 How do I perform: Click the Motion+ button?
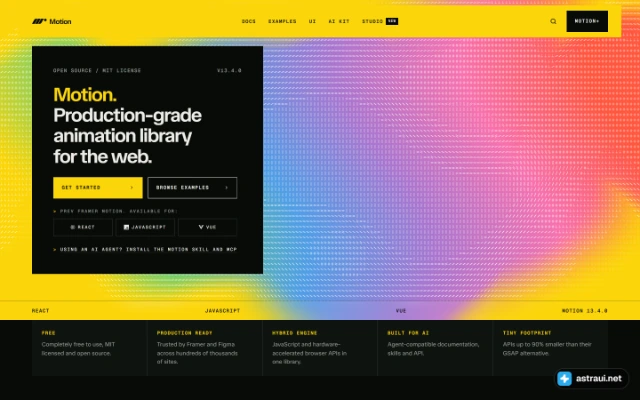[587, 21]
